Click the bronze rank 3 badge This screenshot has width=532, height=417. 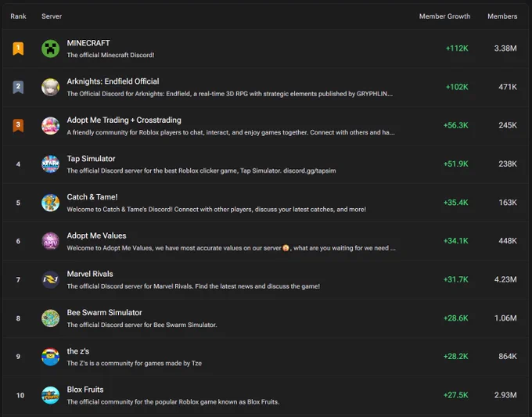18,125
